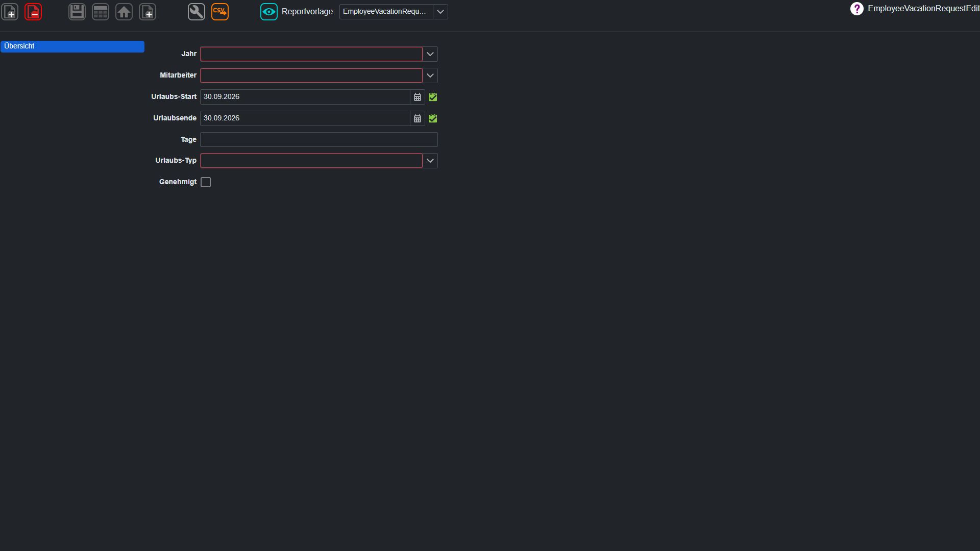Toggle the Genehmigt checkbox
980x551 pixels.
[206, 182]
